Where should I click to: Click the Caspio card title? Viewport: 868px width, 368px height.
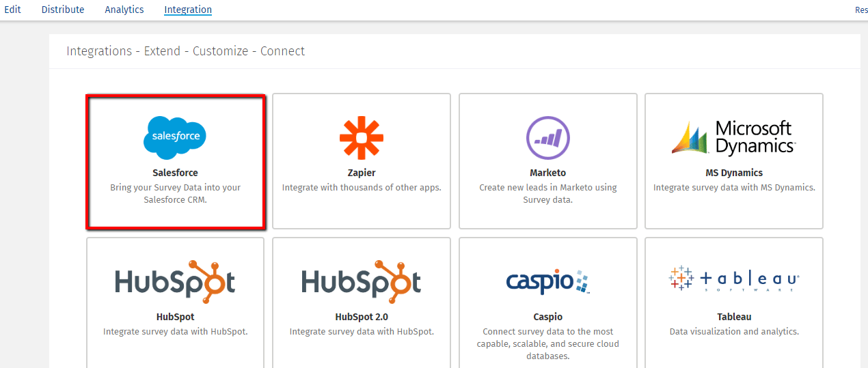(x=548, y=317)
